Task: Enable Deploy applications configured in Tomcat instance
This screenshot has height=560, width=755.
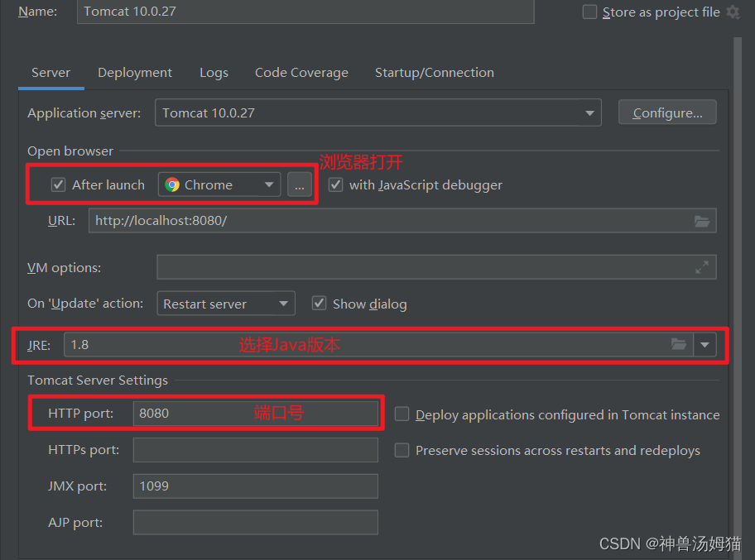Action: tap(402, 414)
